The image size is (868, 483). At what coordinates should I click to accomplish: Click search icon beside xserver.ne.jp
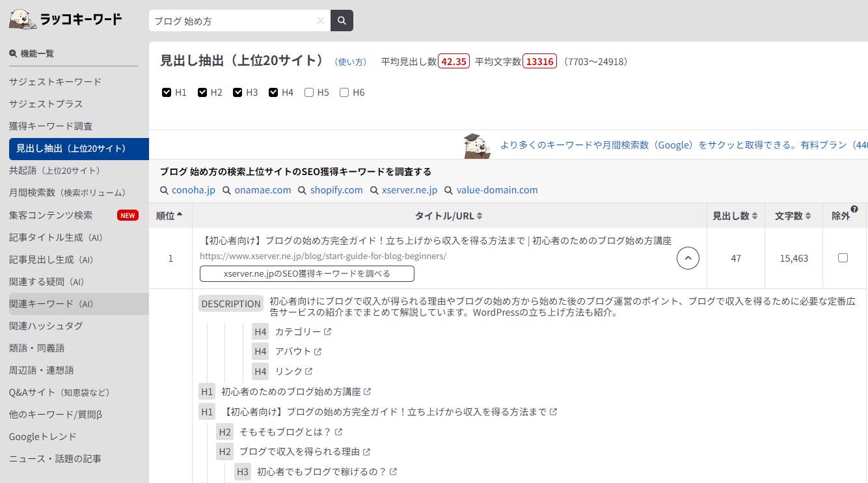tap(374, 191)
